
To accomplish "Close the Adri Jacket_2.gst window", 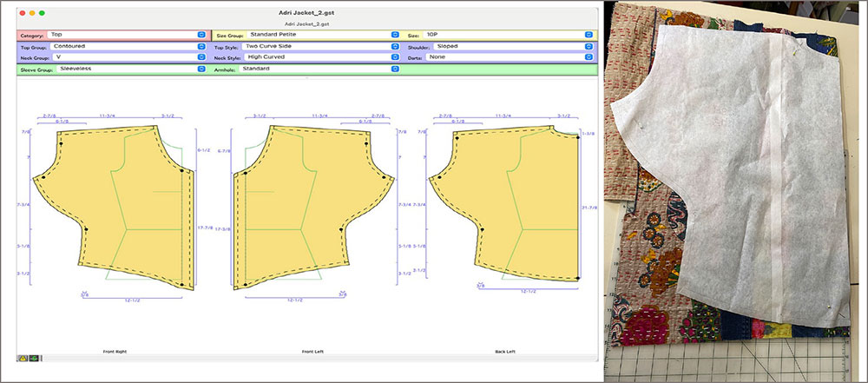I will pyautogui.click(x=22, y=14).
